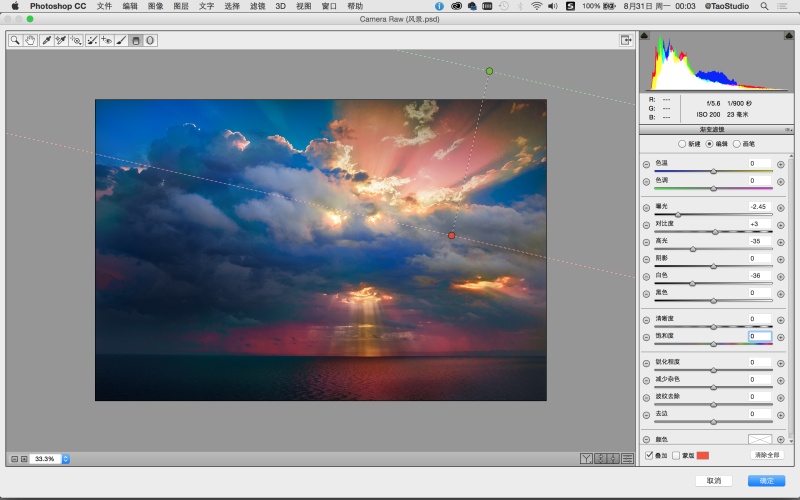Click the green gradient start pin
This screenshot has height=500, width=800.
(489, 71)
